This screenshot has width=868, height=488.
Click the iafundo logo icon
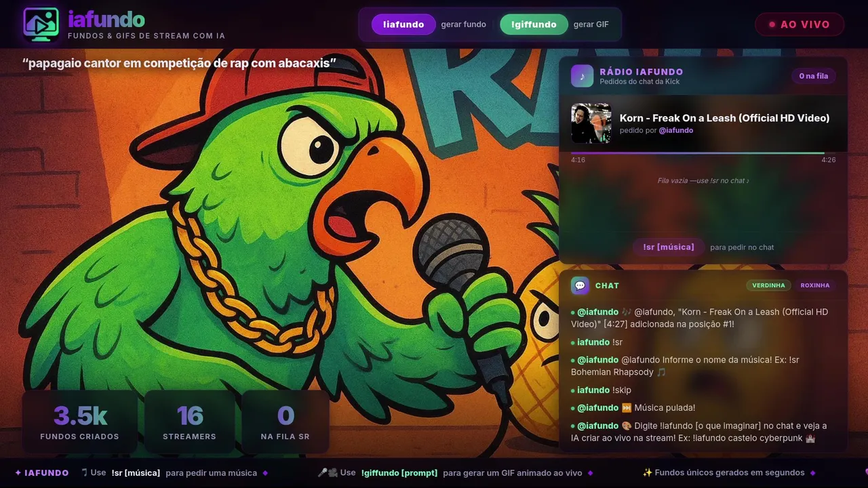point(41,24)
